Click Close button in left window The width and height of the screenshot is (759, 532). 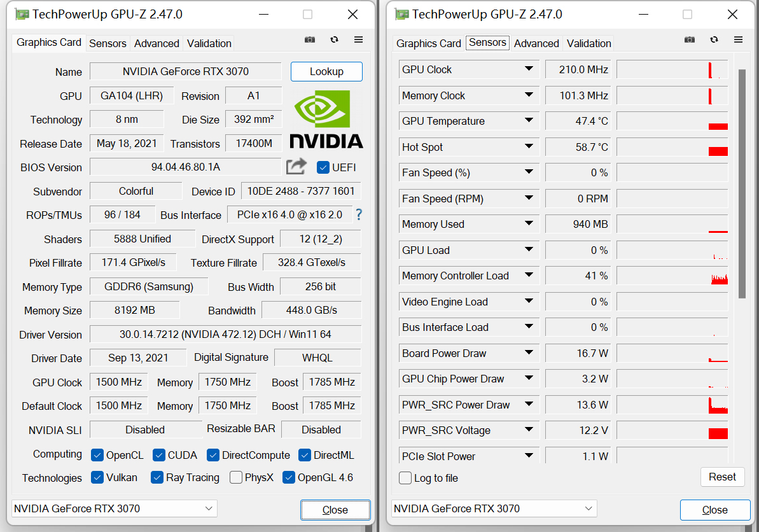click(335, 510)
